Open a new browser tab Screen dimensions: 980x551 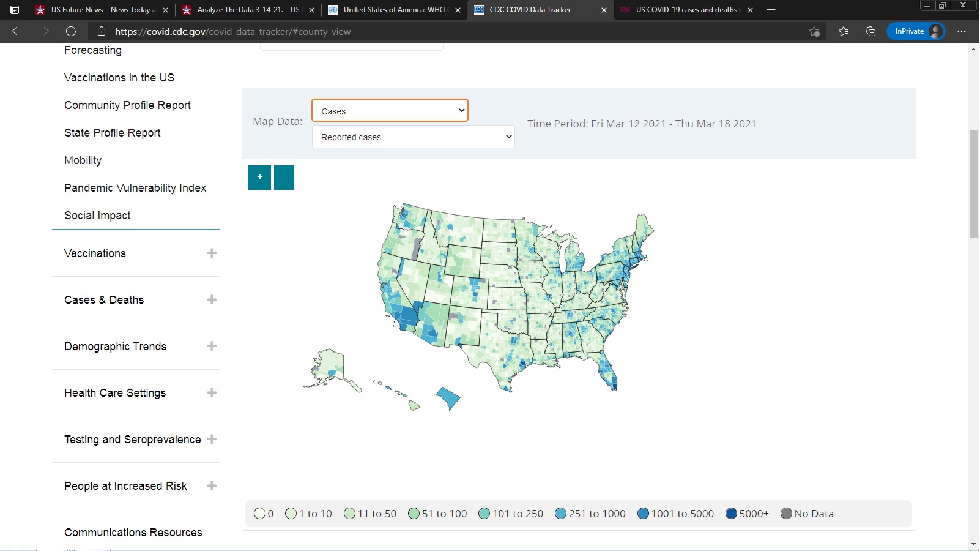(771, 10)
